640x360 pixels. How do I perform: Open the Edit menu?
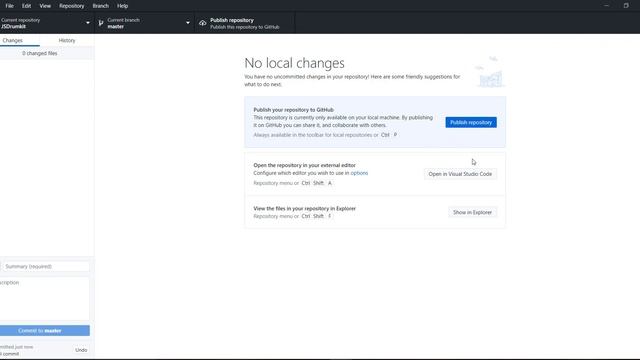click(x=27, y=6)
